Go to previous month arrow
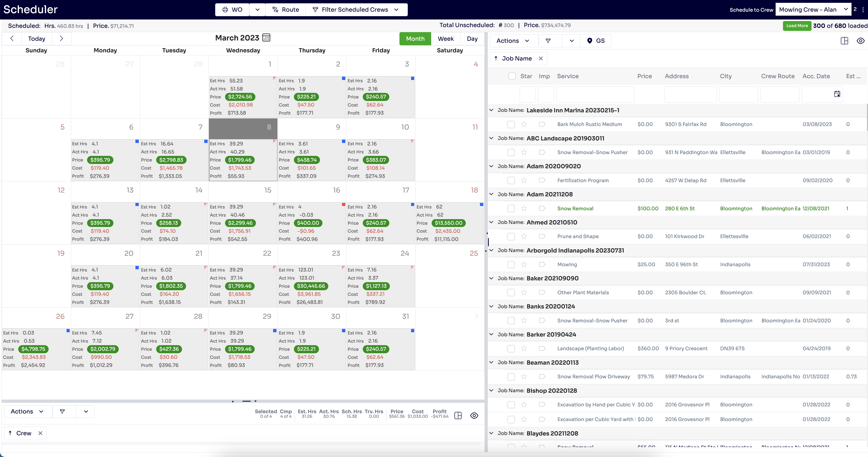 click(x=12, y=38)
